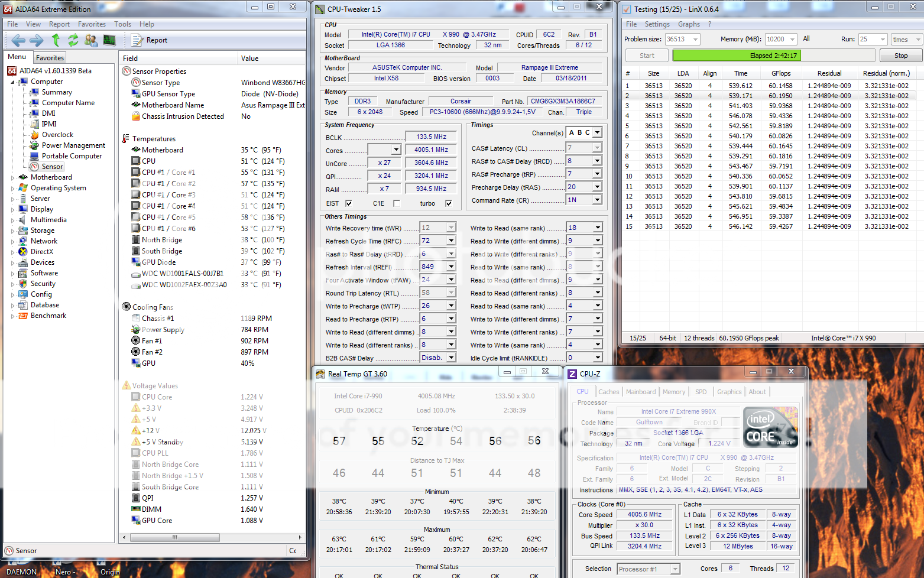Collapse the Computer tree node

pyautogui.click(x=12, y=82)
